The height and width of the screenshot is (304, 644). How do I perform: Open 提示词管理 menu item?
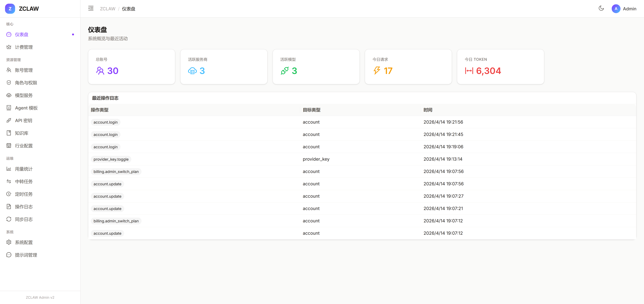(x=26, y=255)
